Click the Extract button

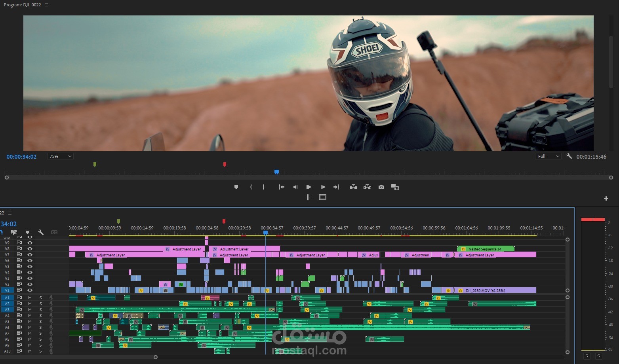(x=367, y=187)
